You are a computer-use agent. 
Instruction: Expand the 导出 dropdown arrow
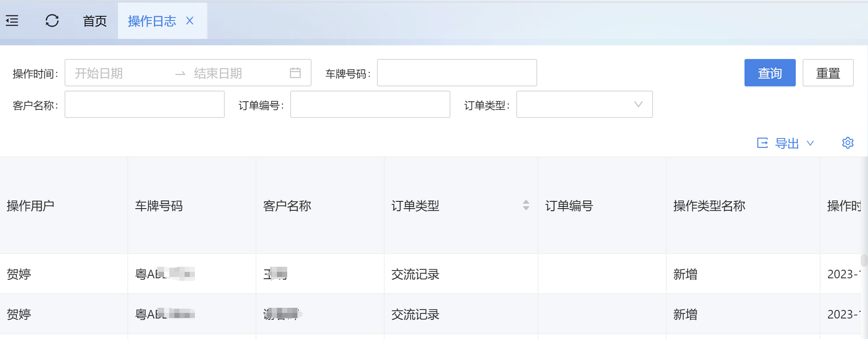(x=810, y=143)
